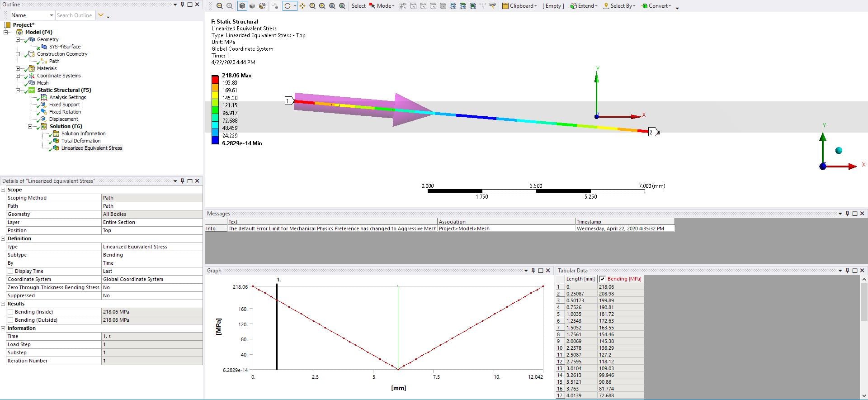The image size is (868, 400).
Task: Choose the Face selection filter
Action: pyautogui.click(x=433, y=6)
